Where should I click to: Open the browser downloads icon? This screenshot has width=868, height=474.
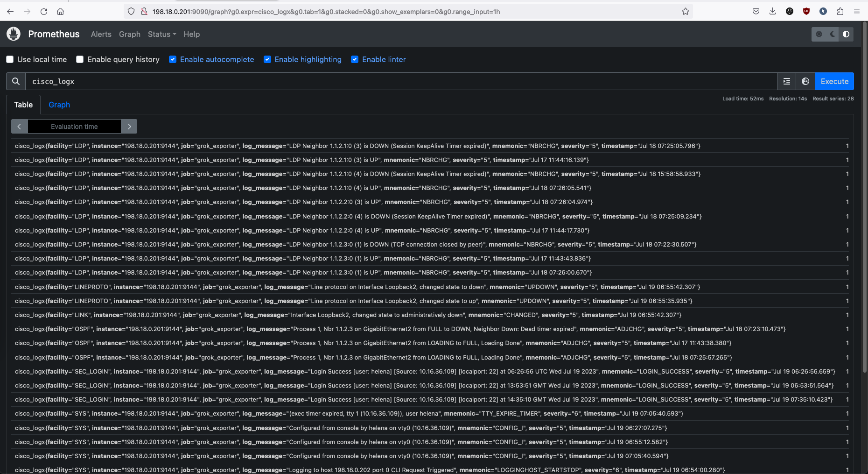tap(773, 12)
